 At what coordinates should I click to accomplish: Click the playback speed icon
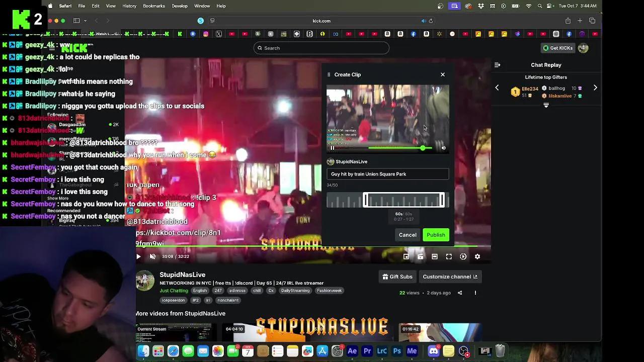tap(463, 256)
